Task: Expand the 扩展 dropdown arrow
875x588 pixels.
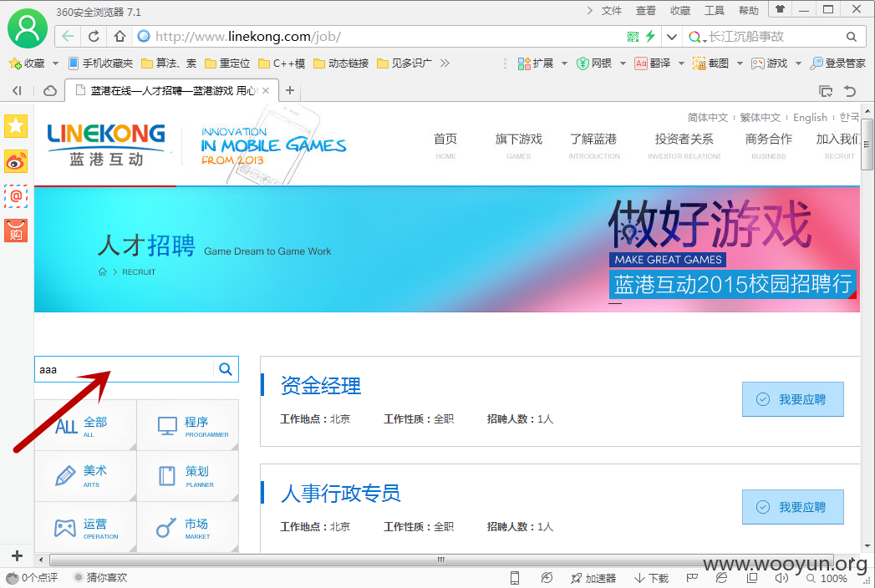Action: coord(564,63)
